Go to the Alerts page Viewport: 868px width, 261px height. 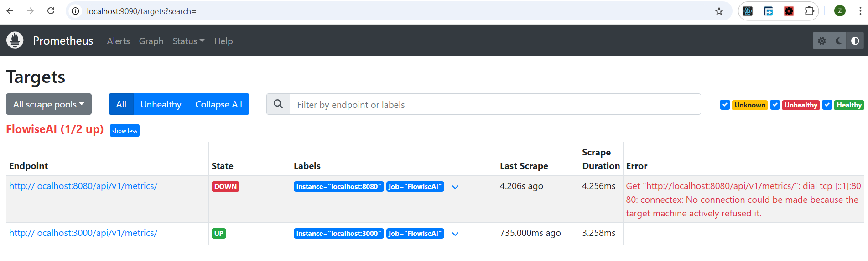point(118,41)
